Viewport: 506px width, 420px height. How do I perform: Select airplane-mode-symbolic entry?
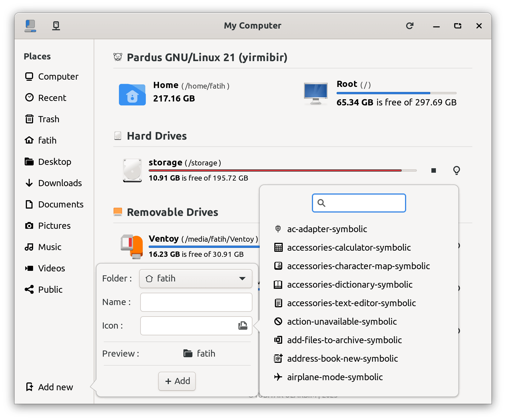[x=359, y=377]
